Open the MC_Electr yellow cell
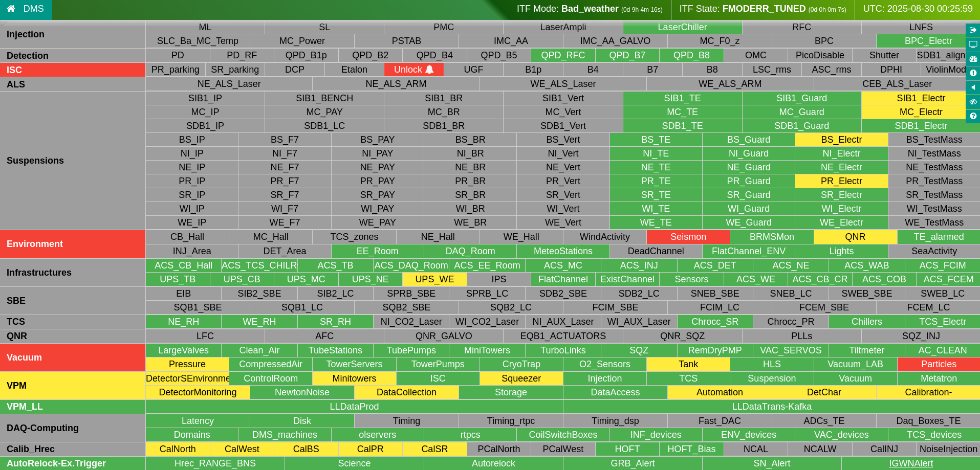 (x=921, y=112)
